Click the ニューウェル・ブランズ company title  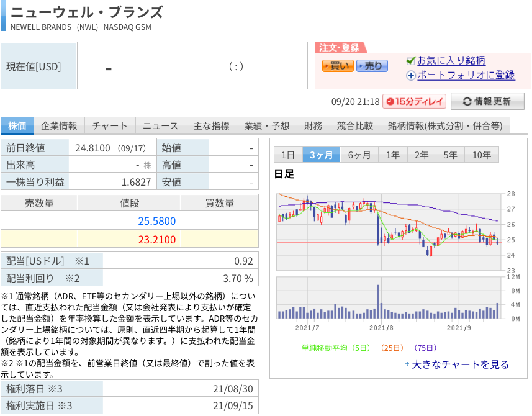pos(87,12)
